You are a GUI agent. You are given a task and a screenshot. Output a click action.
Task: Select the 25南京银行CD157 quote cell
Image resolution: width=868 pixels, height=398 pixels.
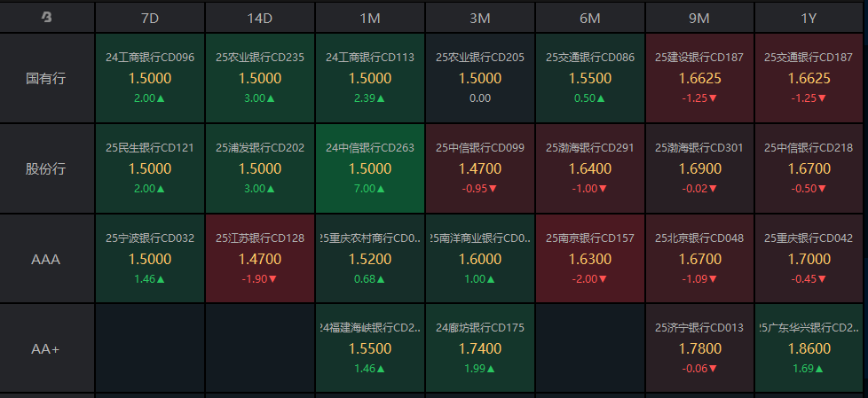[590, 259]
